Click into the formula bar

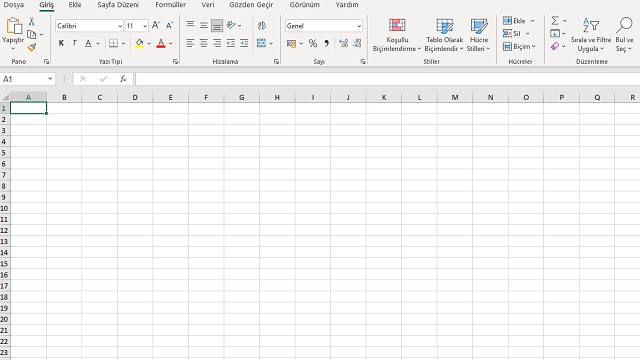[x=387, y=79]
